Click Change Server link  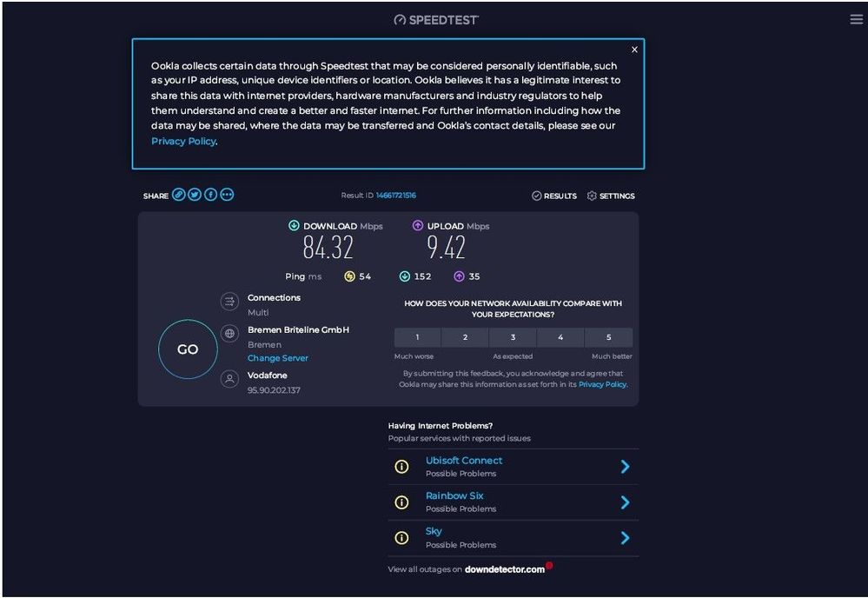click(x=278, y=358)
